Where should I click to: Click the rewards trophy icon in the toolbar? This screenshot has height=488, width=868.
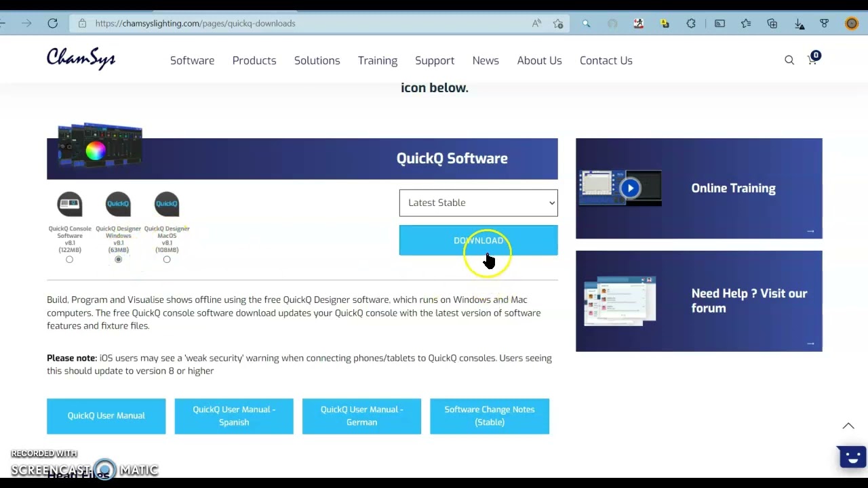(825, 24)
